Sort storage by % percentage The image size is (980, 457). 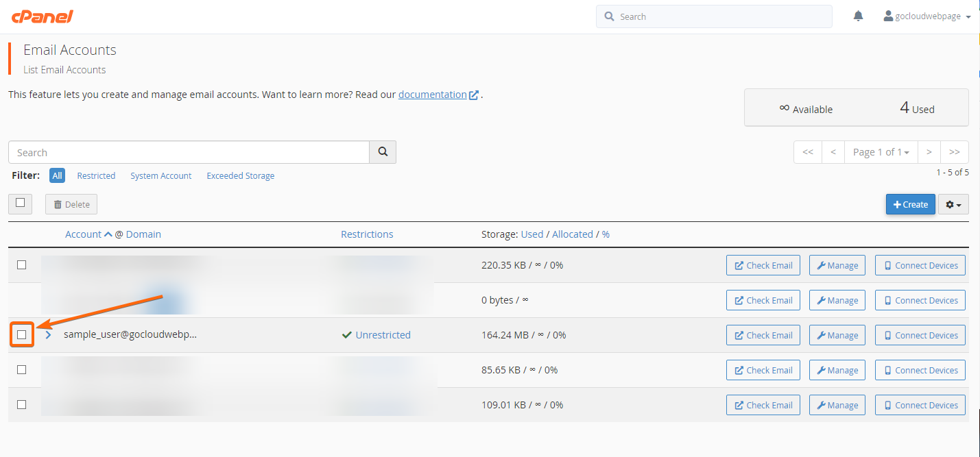point(606,234)
